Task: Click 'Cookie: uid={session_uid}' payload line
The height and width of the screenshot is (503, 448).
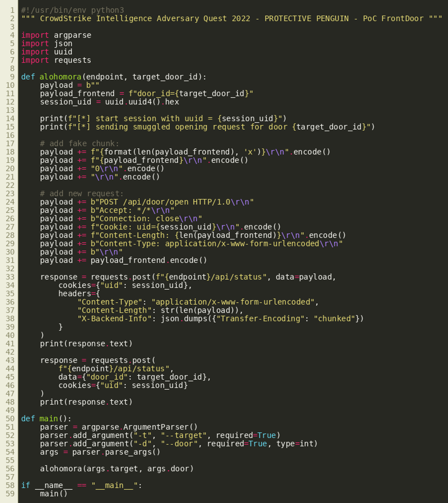Action: pos(161,227)
